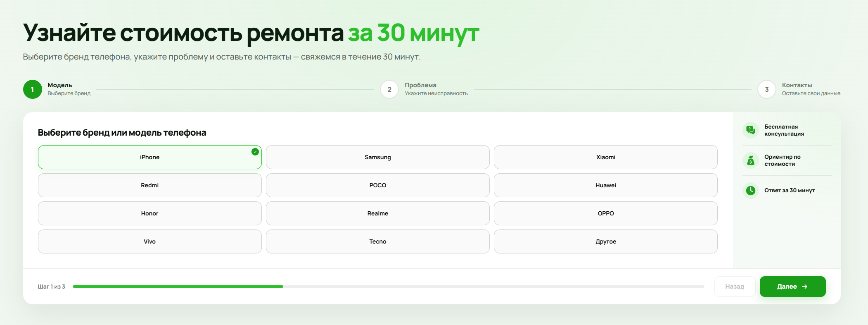Choose Tecno from the brand list
868x325 pixels.
coord(377,241)
